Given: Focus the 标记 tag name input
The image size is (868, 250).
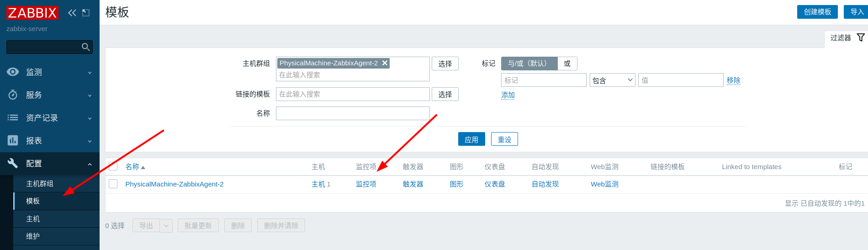Looking at the screenshot, I should pyautogui.click(x=544, y=80).
